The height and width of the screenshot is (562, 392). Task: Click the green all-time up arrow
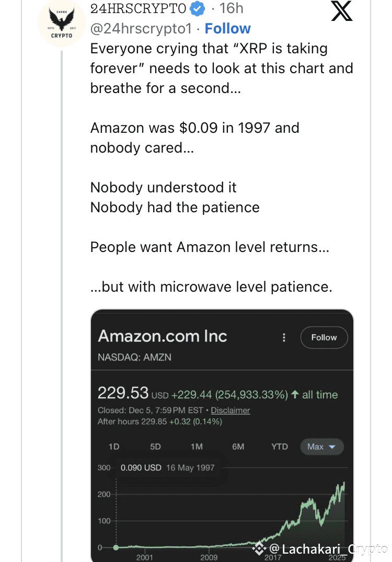(x=295, y=395)
